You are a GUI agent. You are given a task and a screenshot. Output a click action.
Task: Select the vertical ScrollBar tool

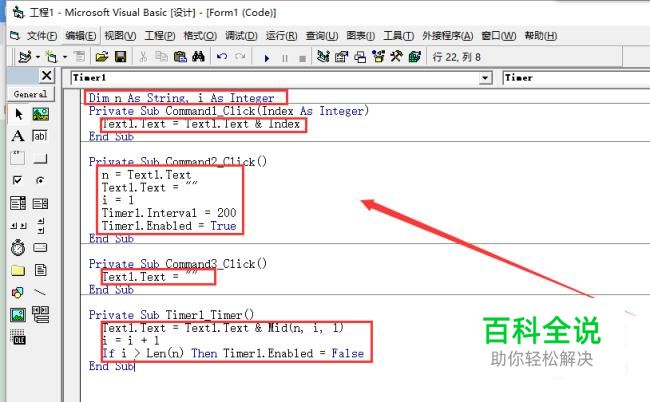pyautogui.click(x=41, y=226)
